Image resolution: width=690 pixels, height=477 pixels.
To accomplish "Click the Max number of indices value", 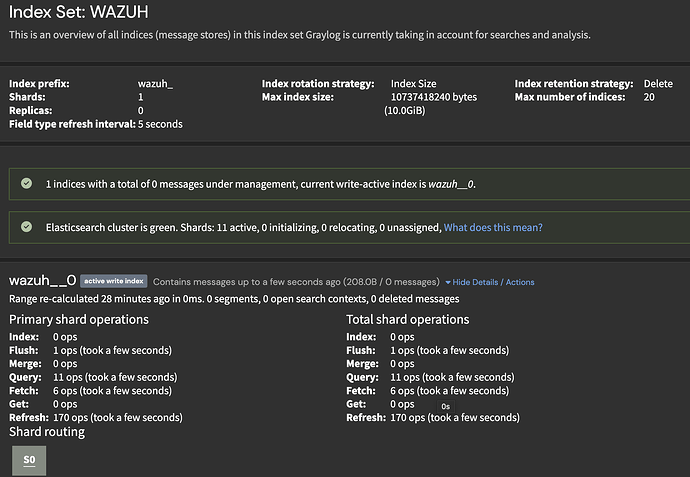I will click(x=649, y=97).
